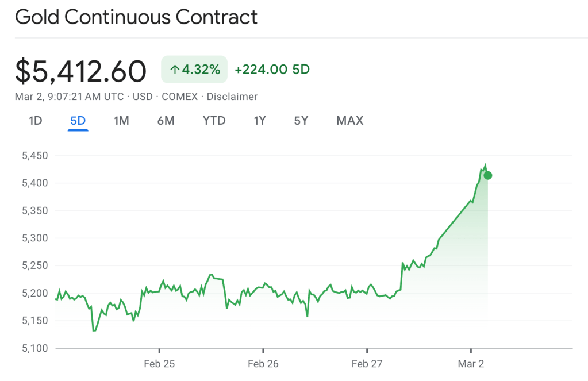
Task: Click the Feb 25 date axis label
Action: (x=159, y=364)
